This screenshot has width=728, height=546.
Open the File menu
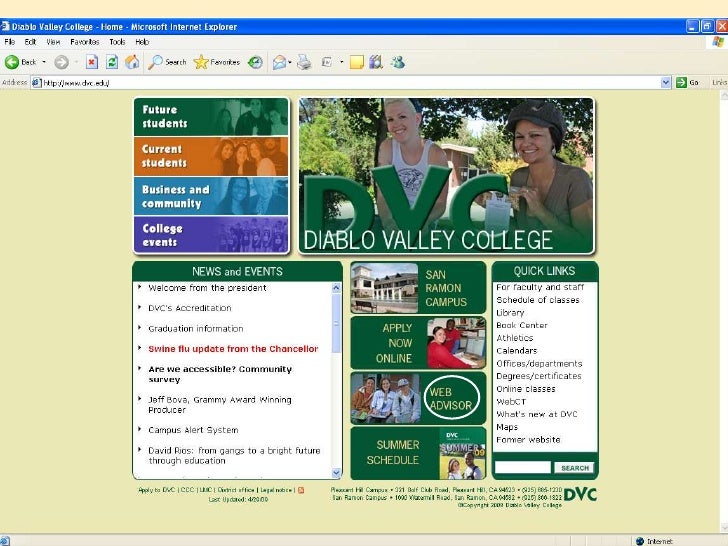coord(10,42)
